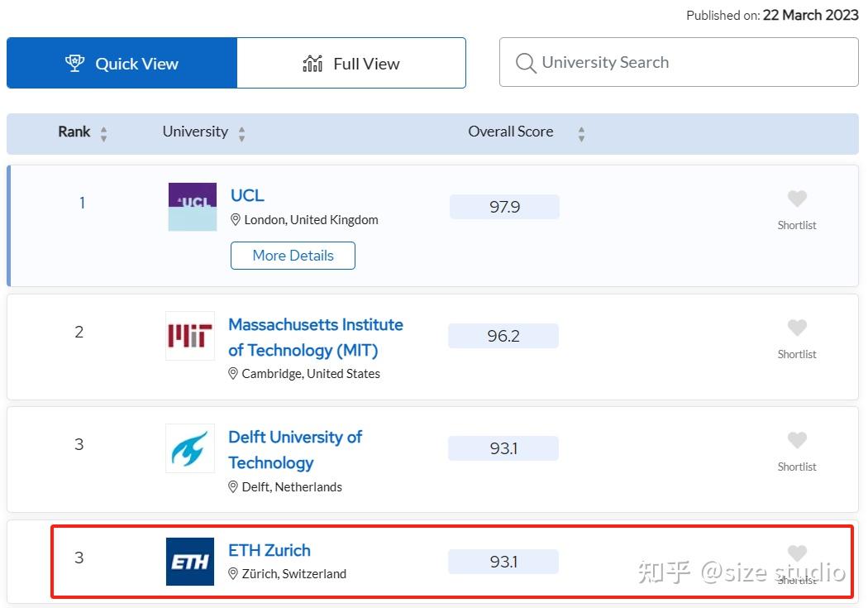Click the Shortlist label in the MIT row
This screenshot has height=608, width=868.
[x=797, y=354]
